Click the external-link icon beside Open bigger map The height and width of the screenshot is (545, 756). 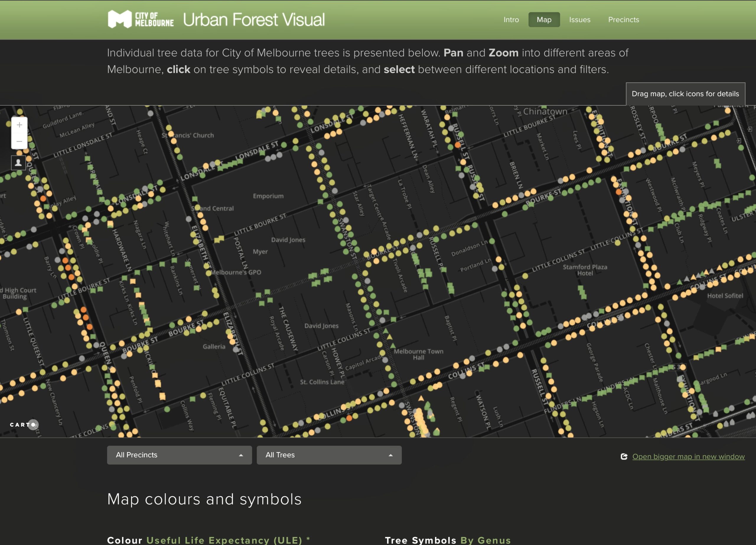point(624,456)
